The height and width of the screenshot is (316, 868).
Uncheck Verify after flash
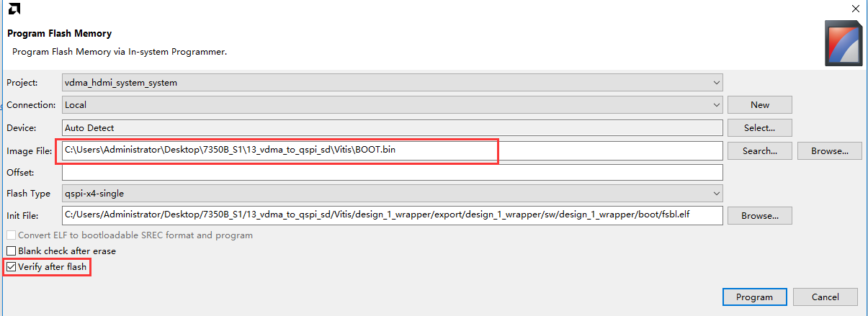tap(11, 267)
